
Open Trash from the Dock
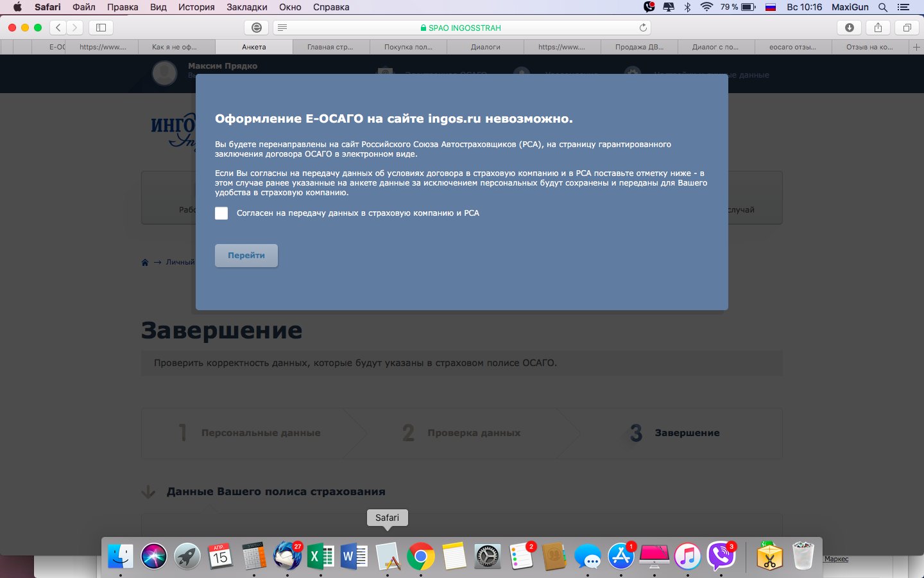pos(803,556)
